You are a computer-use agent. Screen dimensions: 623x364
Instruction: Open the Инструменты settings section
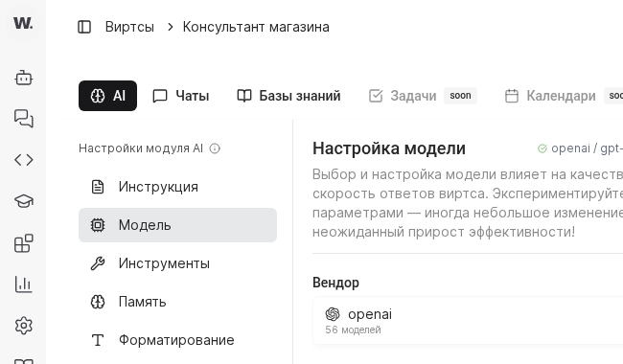pyautogui.click(x=177, y=263)
